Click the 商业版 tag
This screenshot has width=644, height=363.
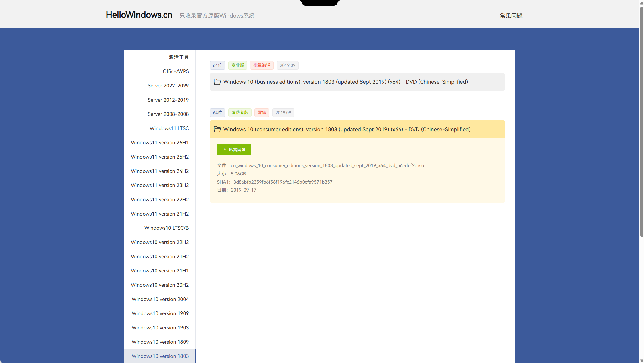tap(238, 65)
